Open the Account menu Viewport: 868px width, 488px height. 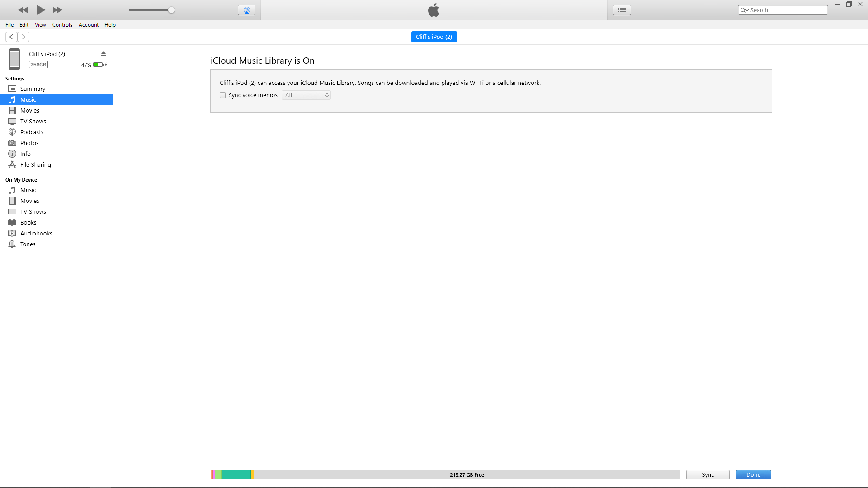coord(88,25)
